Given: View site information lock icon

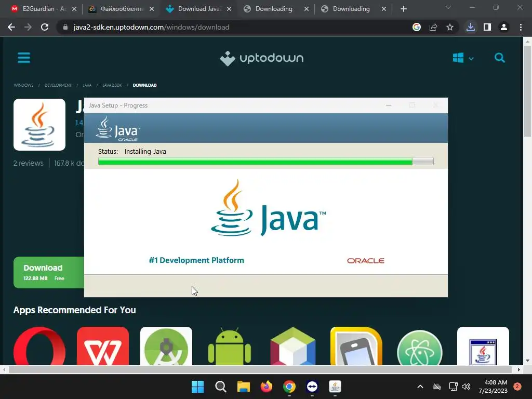Looking at the screenshot, I should coord(65,27).
